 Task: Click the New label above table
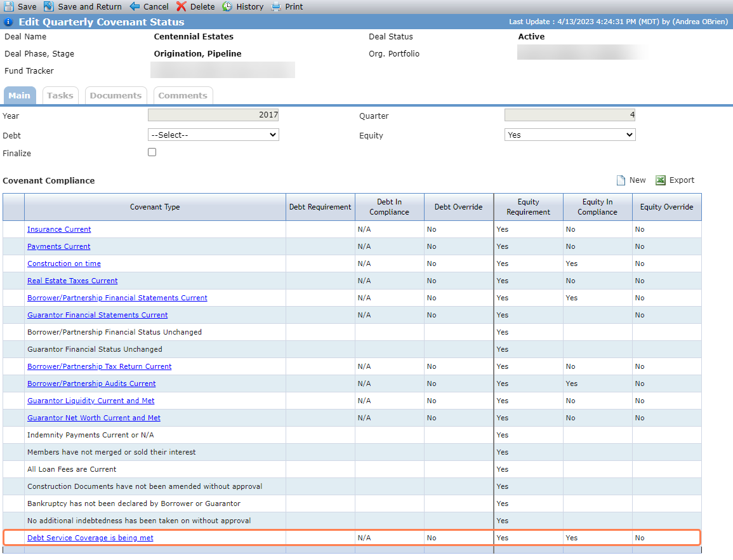click(x=637, y=180)
